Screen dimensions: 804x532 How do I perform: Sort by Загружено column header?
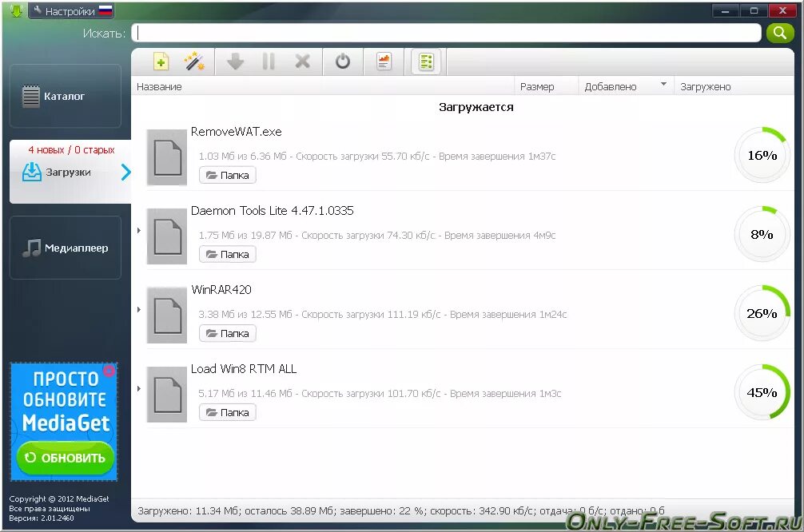(x=734, y=86)
